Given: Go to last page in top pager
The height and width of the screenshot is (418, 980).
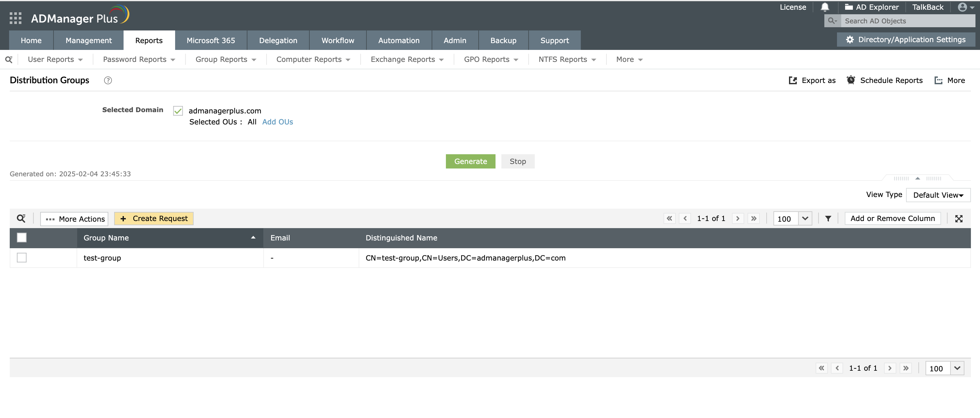Looking at the screenshot, I should pos(753,218).
